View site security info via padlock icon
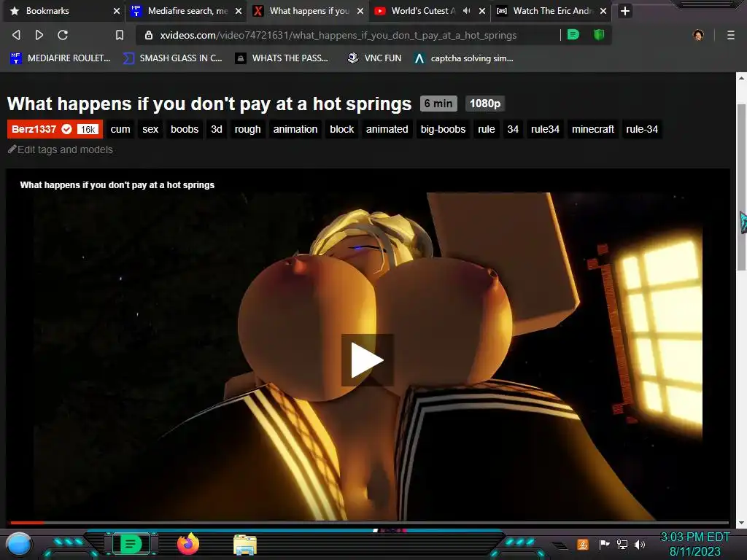Screen dimensions: 747x560 [x=149, y=35]
